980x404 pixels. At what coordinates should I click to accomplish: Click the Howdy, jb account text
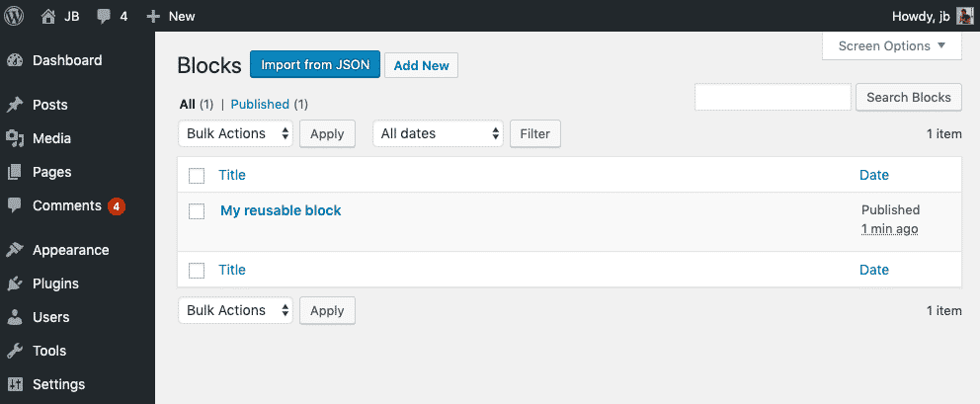(922, 17)
